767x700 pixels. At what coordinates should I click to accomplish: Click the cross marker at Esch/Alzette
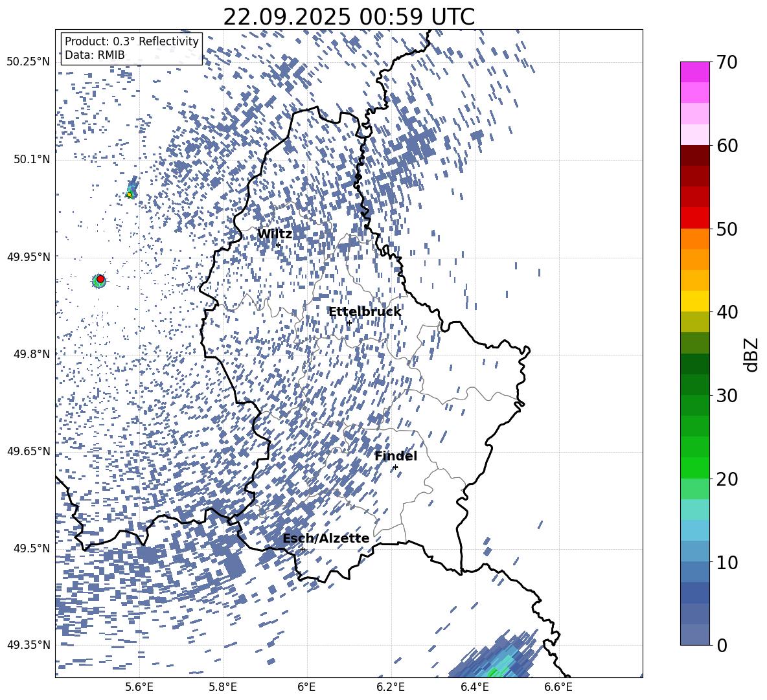pos(303,549)
